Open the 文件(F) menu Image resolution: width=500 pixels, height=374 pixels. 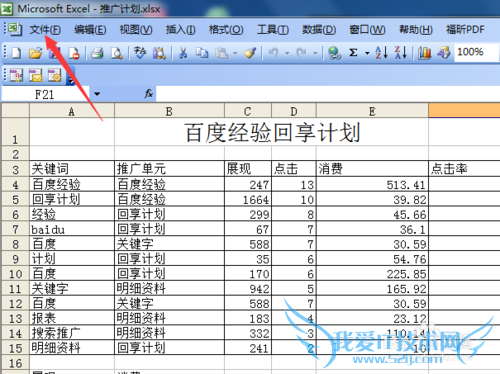[x=45, y=30]
